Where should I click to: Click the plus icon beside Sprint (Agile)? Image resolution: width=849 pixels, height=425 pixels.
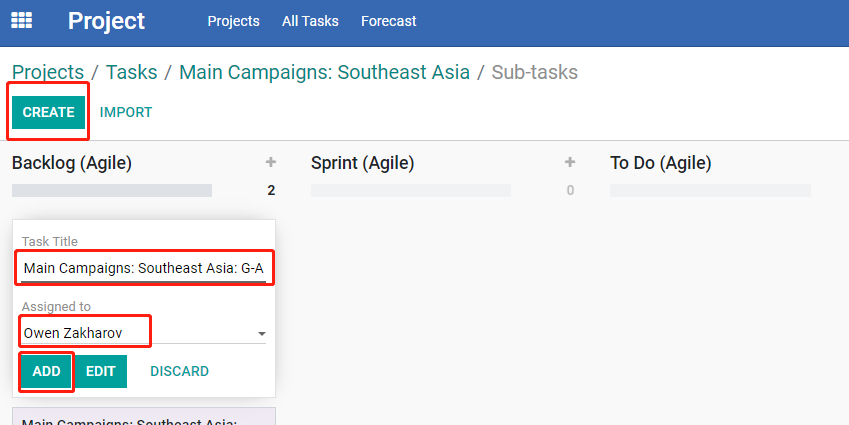click(x=570, y=162)
